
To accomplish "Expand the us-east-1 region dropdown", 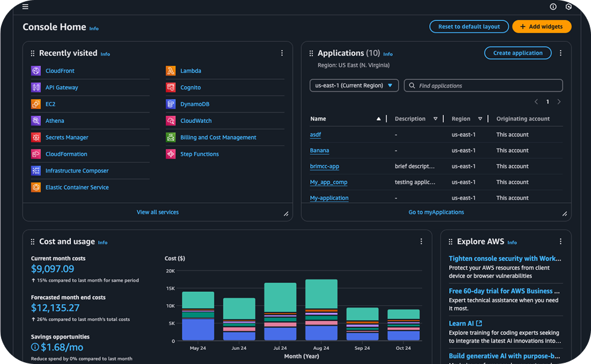I will pyautogui.click(x=354, y=86).
